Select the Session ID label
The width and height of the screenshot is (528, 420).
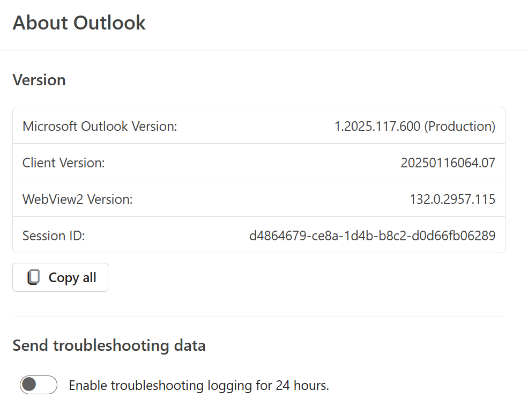click(54, 235)
